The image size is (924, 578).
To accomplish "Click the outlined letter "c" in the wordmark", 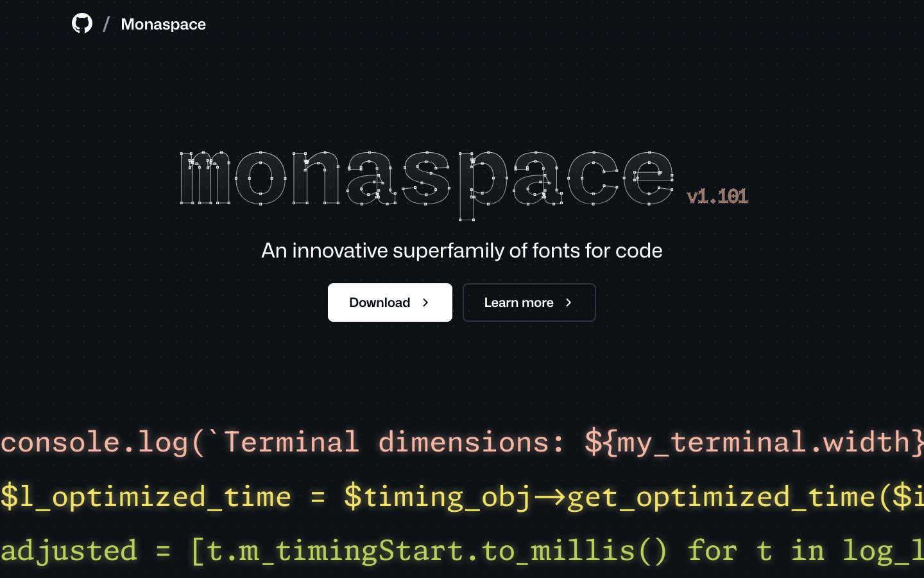I will click(593, 179).
